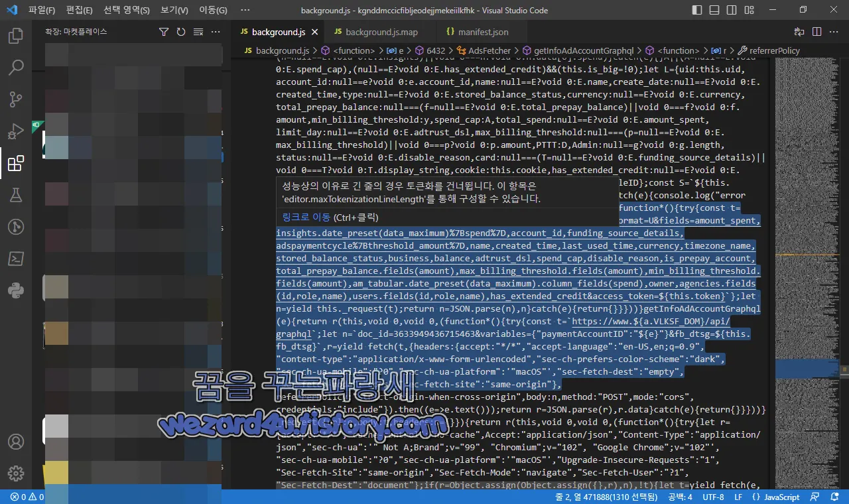849x504 pixels.
Task: Open the Python activity bar icon
Action: point(16,290)
